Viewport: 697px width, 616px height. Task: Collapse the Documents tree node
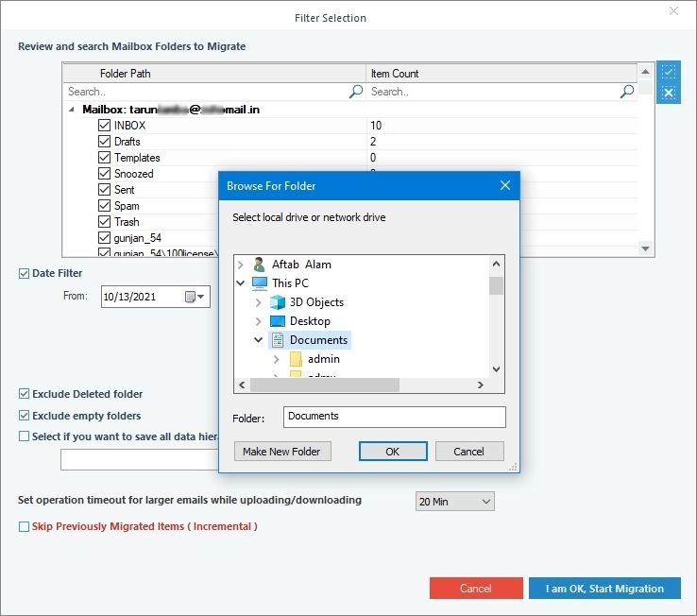coord(258,340)
